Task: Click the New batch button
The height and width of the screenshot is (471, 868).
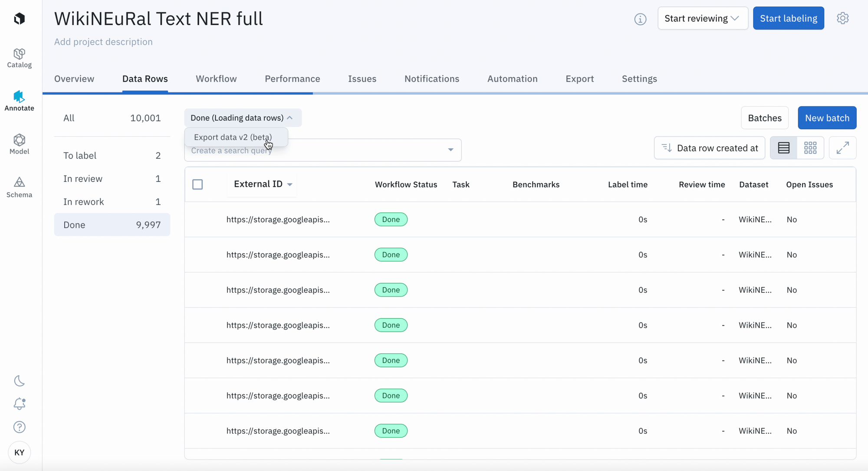Action: click(827, 118)
